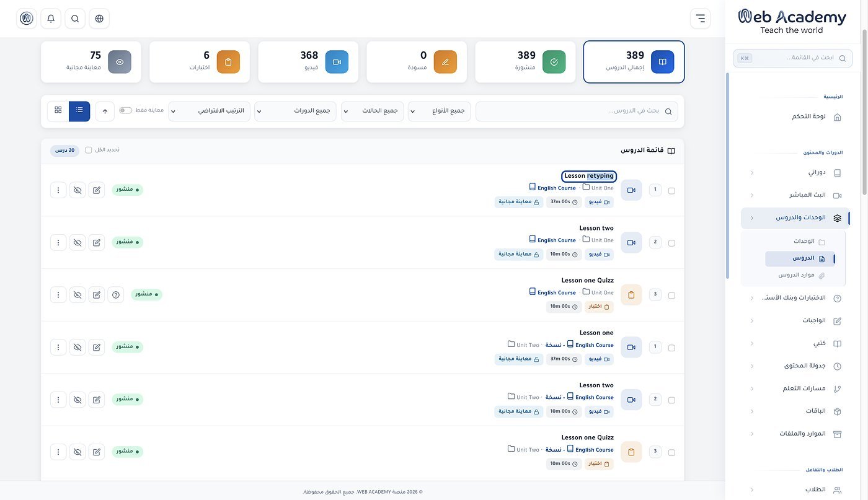Toggle the معاينة فقط switch
The width and height of the screenshot is (868, 500).
click(126, 110)
